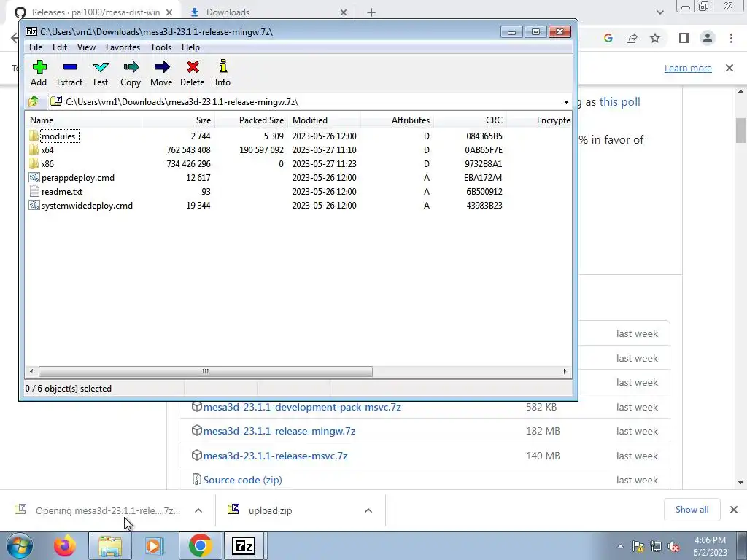The width and height of the screenshot is (747, 560).
Task: Click the x64 size value 762 543 408
Action: coord(188,150)
